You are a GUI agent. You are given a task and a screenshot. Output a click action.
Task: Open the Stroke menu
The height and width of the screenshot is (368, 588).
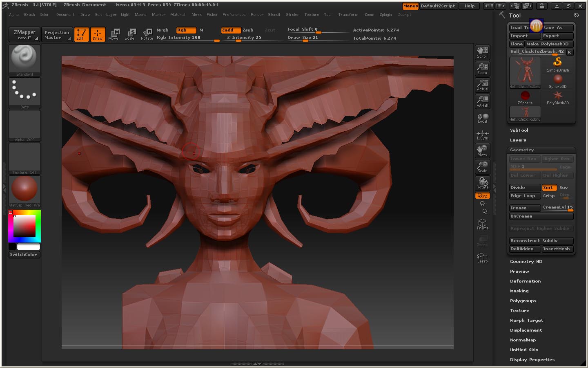pos(292,15)
